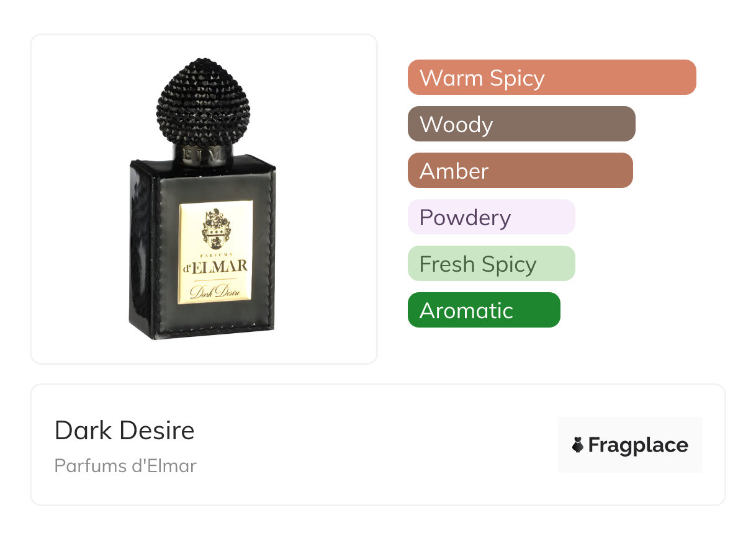Click the Dark Desire script on label
756x536 pixels.
215,292
